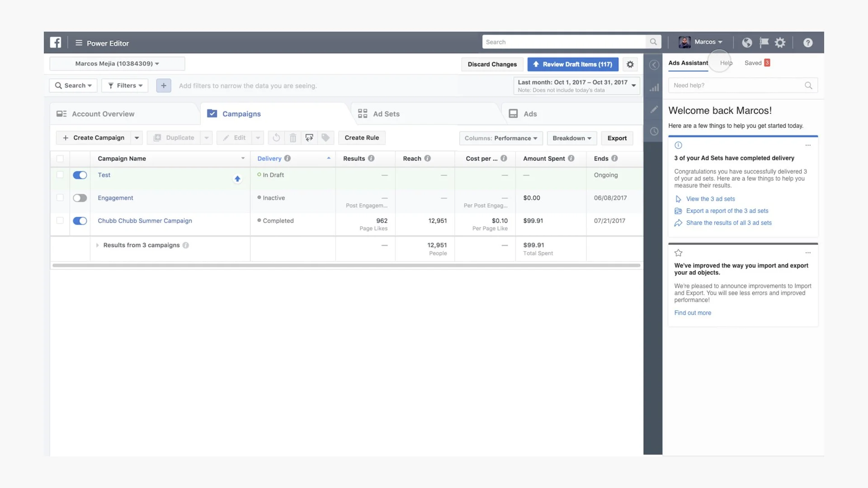The width and height of the screenshot is (868, 488).
Task: Open the clock history icon in side strip
Action: click(654, 131)
